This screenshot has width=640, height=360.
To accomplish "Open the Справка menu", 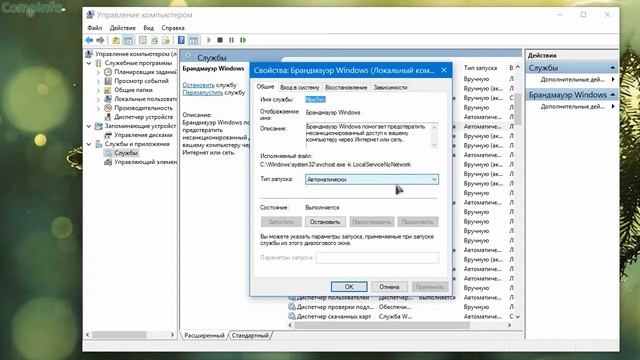I will tap(173, 28).
